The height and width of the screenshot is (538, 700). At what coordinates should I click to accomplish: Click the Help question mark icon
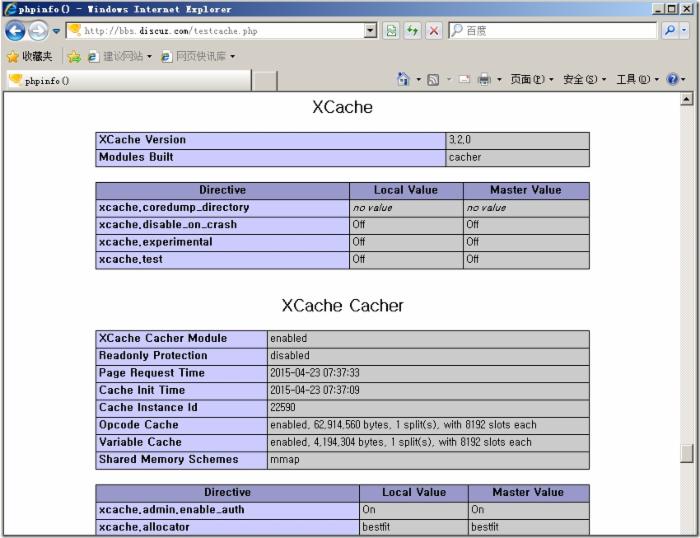pyautogui.click(x=672, y=79)
